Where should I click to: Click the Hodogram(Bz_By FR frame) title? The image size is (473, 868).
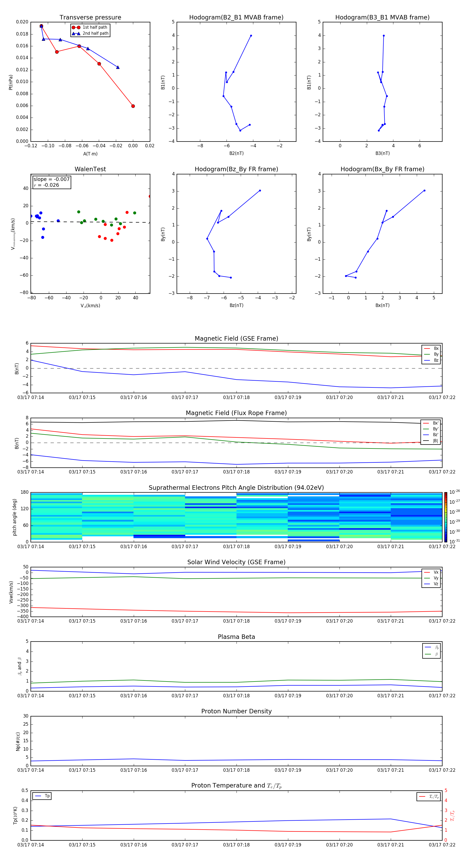(236, 169)
